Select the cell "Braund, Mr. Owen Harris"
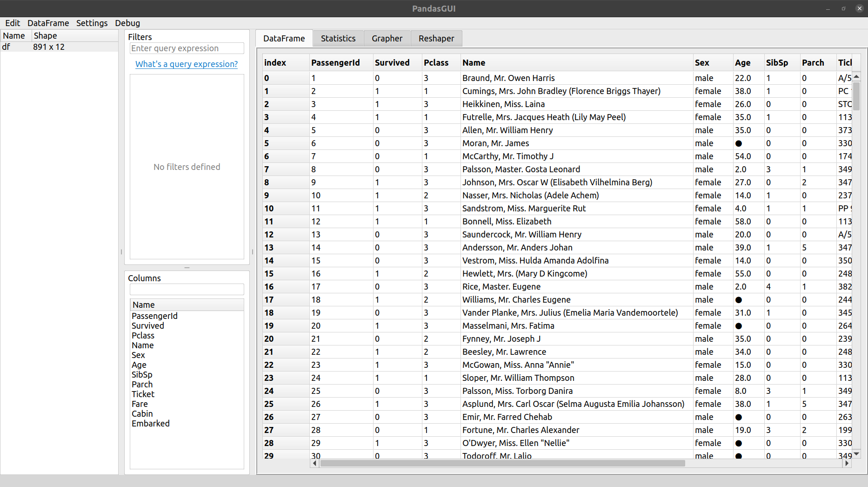 click(577, 78)
